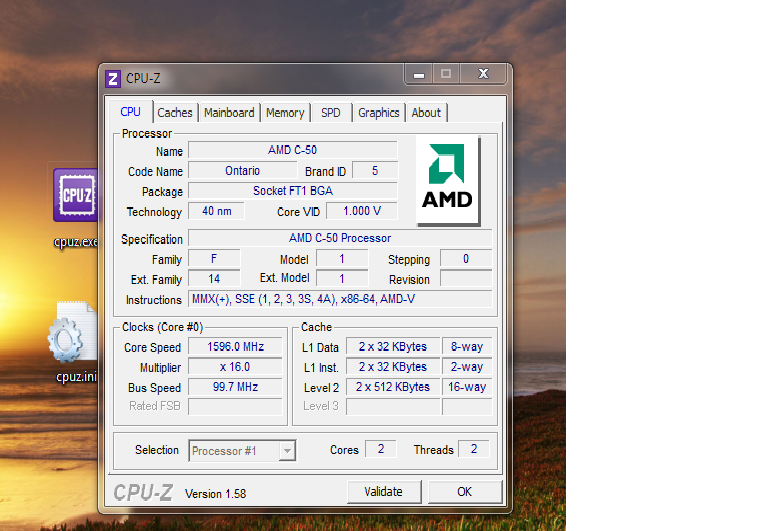Click the Code Name value Ontario

coord(242,170)
